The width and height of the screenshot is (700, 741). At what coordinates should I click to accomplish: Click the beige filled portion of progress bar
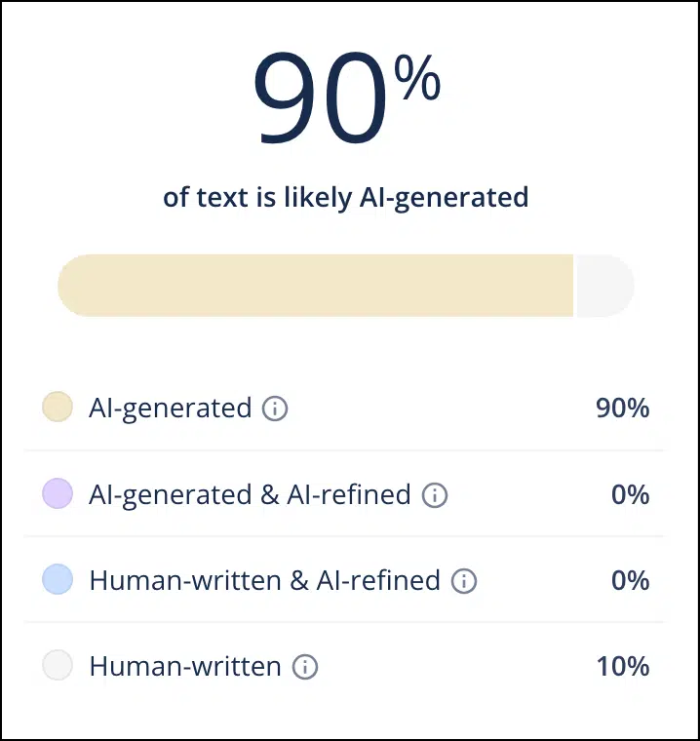[x=315, y=286]
